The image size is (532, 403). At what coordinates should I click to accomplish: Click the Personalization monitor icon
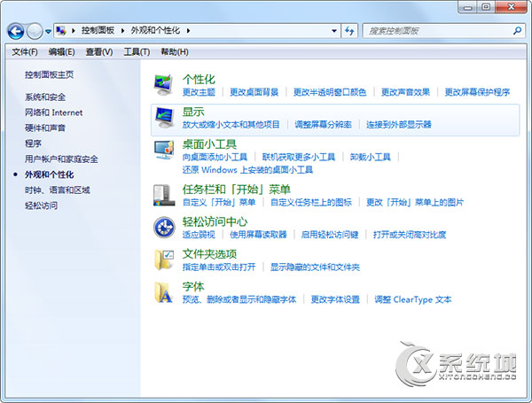164,85
